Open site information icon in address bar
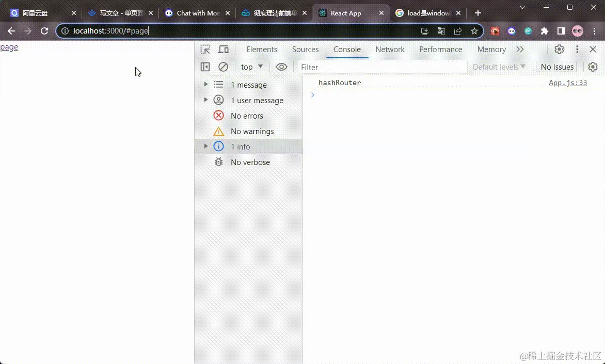Image resolution: width=605 pixels, height=364 pixels. [65, 31]
